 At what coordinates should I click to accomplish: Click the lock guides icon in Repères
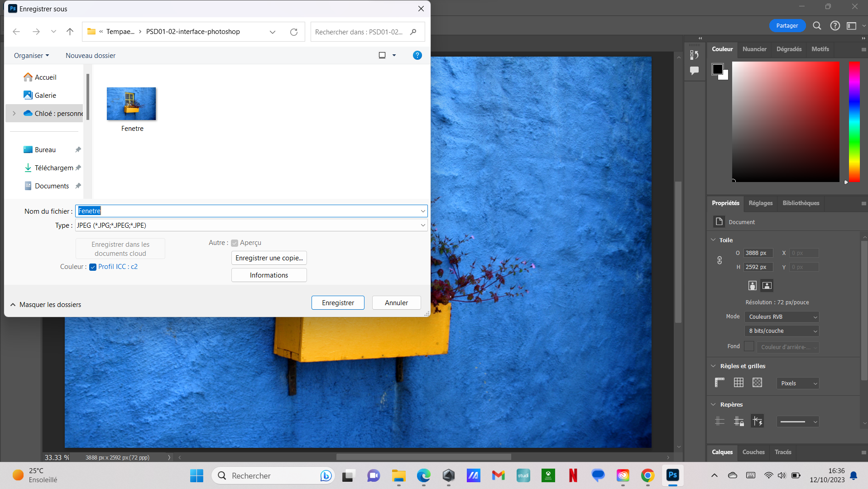739,422
